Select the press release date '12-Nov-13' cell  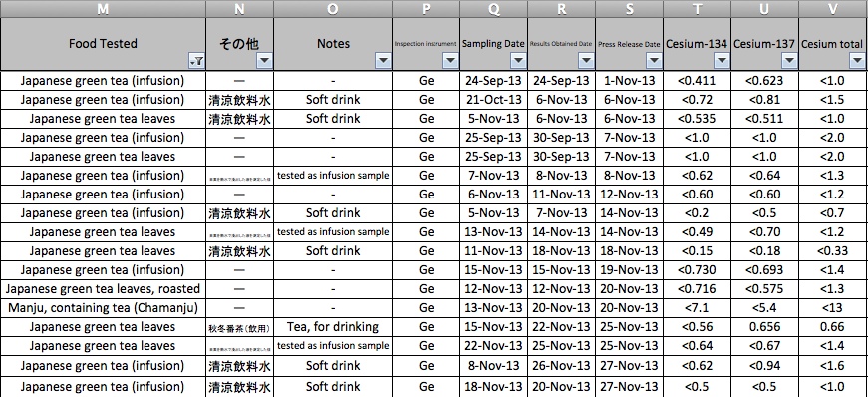[x=630, y=195]
